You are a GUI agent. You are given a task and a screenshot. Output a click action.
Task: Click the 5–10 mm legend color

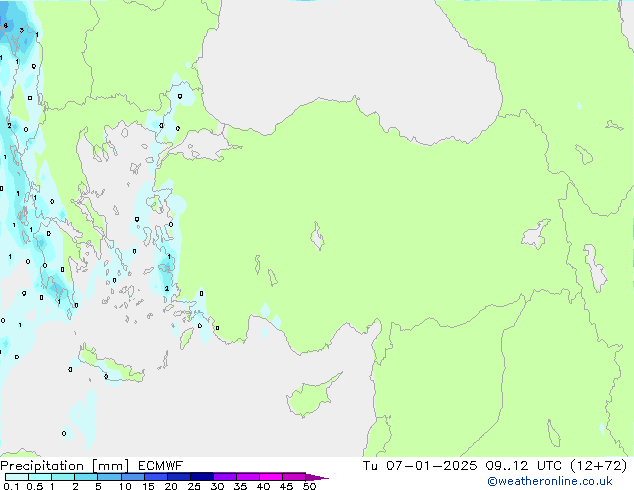[x=109, y=477]
